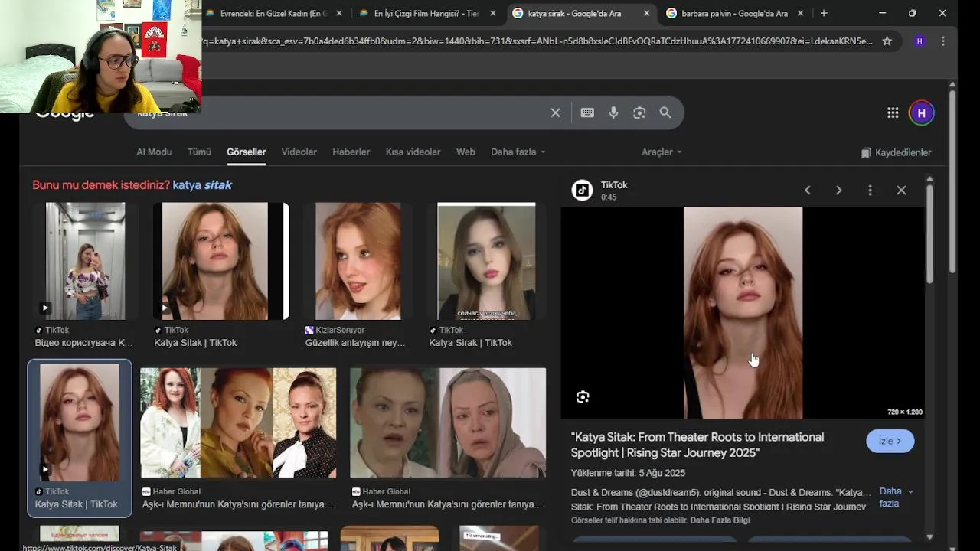Switch to the "barbara palvin - Google'da Ara" tab
Viewport: 980px width, 551px height.
(733, 13)
